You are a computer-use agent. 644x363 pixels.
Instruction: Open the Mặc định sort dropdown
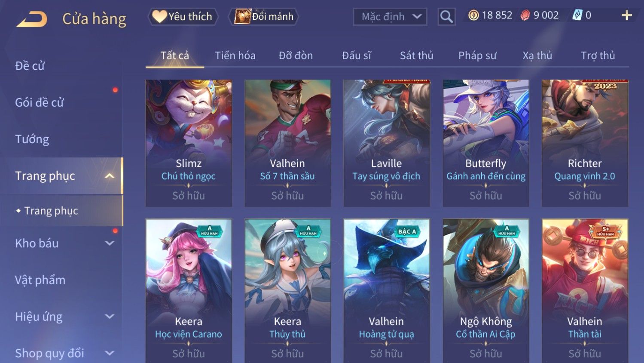pos(390,17)
